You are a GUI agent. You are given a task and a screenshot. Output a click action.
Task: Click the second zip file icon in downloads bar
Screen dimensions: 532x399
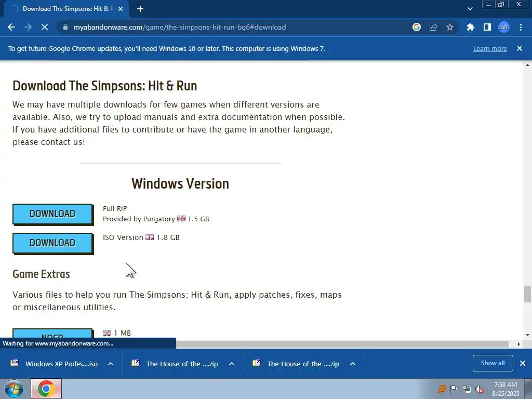(257, 363)
